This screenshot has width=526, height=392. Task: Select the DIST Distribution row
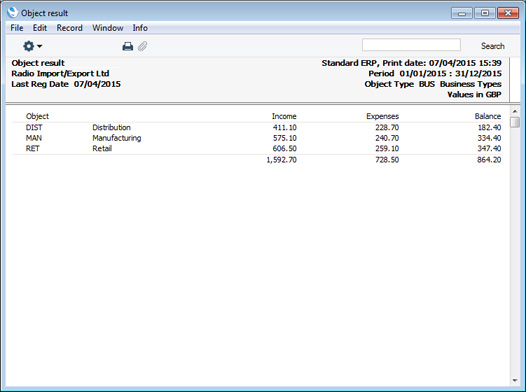point(257,127)
